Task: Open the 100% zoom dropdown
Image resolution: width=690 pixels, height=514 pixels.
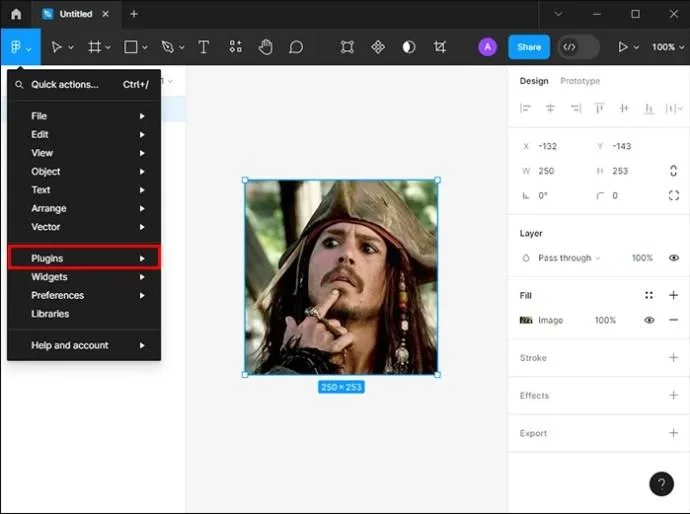Action: click(x=668, y=47)
